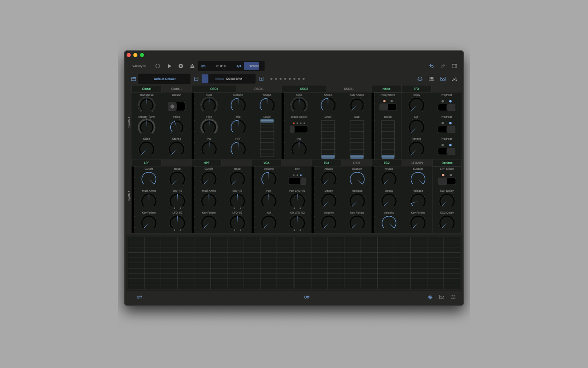Show the keyboard icon view

tap(431, 79)
